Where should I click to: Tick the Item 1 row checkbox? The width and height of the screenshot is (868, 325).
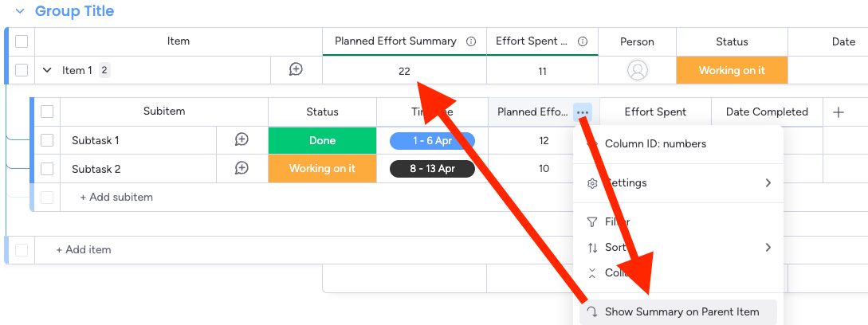click(21, 70)
